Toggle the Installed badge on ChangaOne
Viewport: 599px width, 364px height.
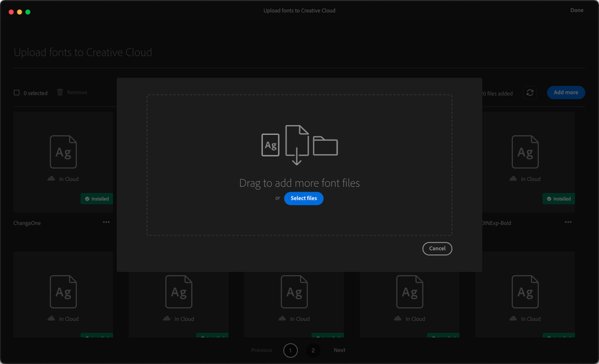pos(97,199)
